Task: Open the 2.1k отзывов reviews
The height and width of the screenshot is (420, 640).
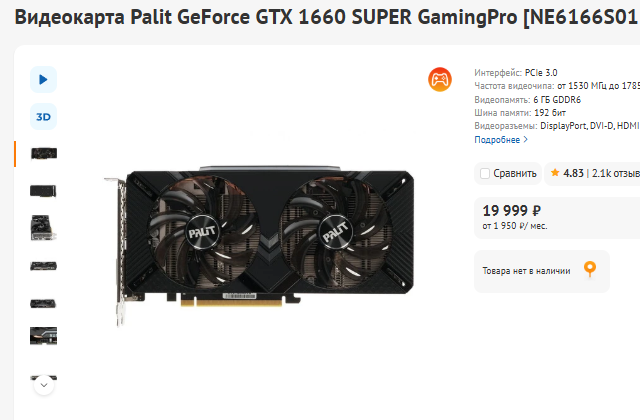Action: [616, 173]
